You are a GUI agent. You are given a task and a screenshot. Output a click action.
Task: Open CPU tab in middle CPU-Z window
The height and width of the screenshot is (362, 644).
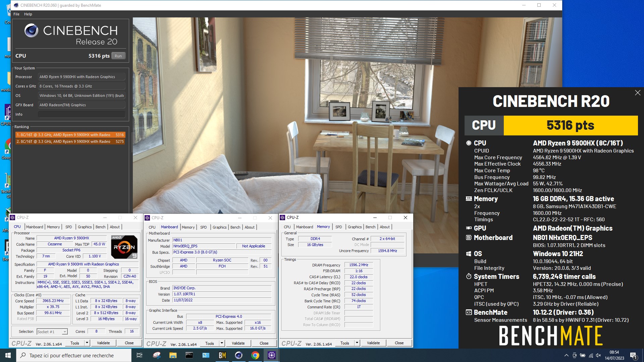tap(152, 227)
